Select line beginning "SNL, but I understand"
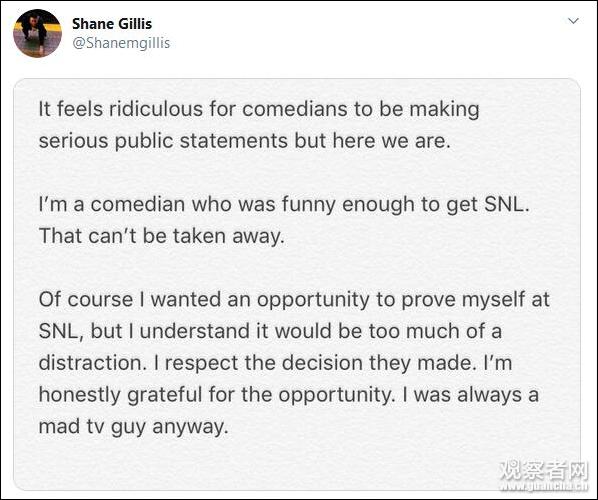Screen dimensions: 598x500 coord(270,331)
